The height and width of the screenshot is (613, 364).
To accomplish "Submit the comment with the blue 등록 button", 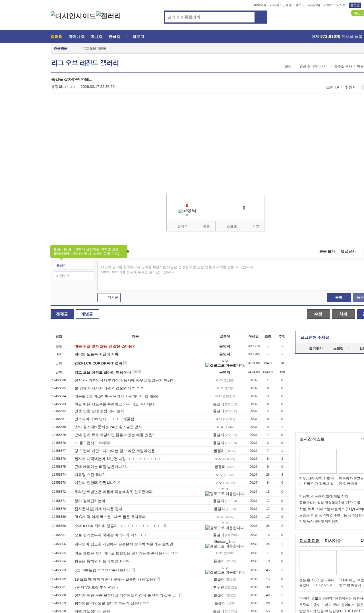I will click(339, 297).
